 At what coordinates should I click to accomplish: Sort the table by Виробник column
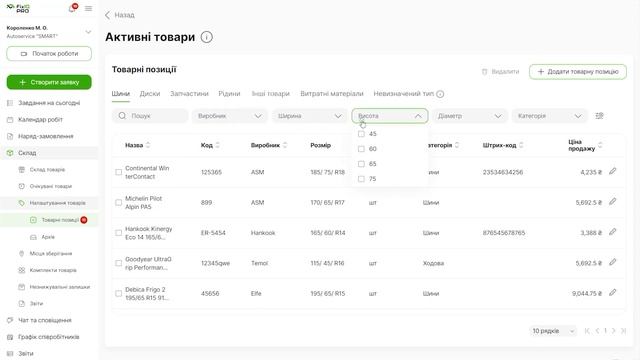[285, 145]
